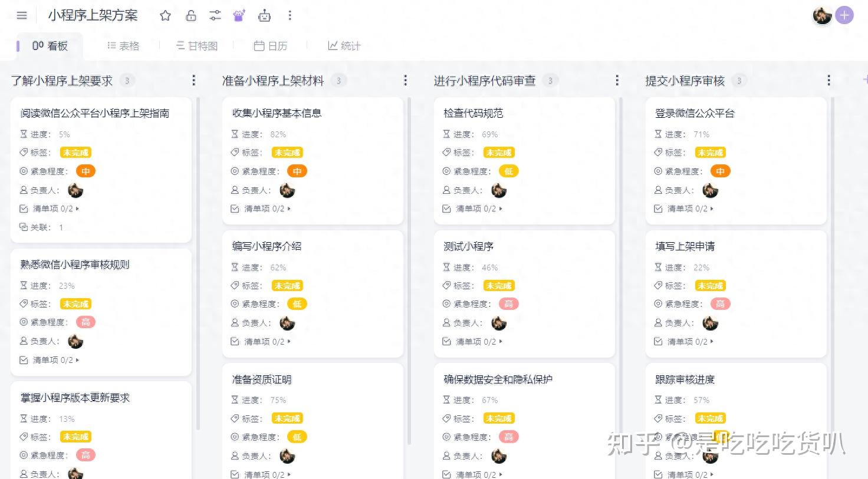The height and width of the screenshot is (479, 868).
Task: Open the robot automation icon
Action: [x=265, y=16]
